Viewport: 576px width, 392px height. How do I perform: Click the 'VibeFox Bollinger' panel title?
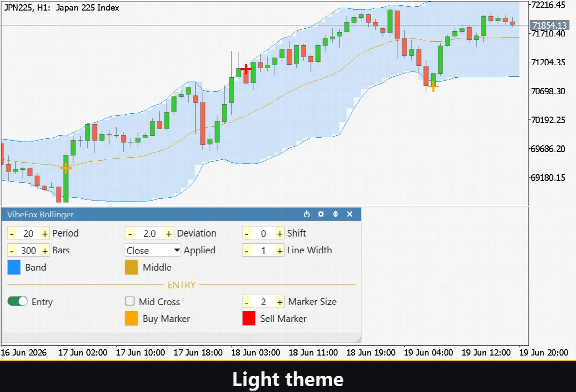pos(41,214)
